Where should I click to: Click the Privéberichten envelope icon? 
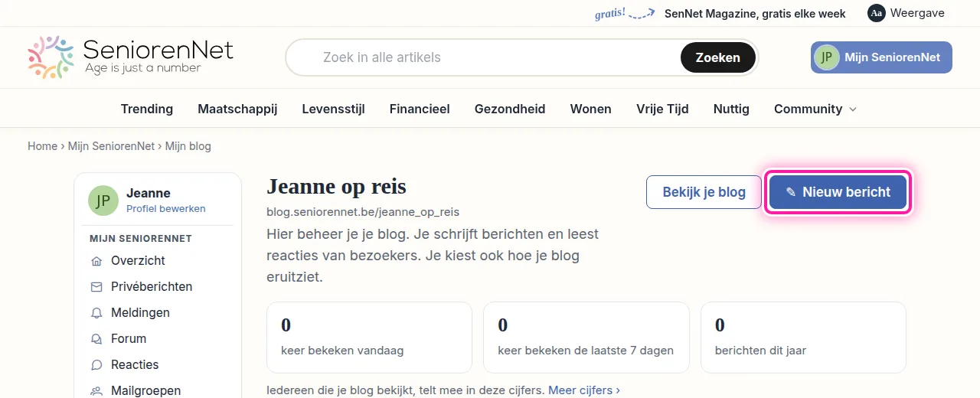click(x=96, y=287)
